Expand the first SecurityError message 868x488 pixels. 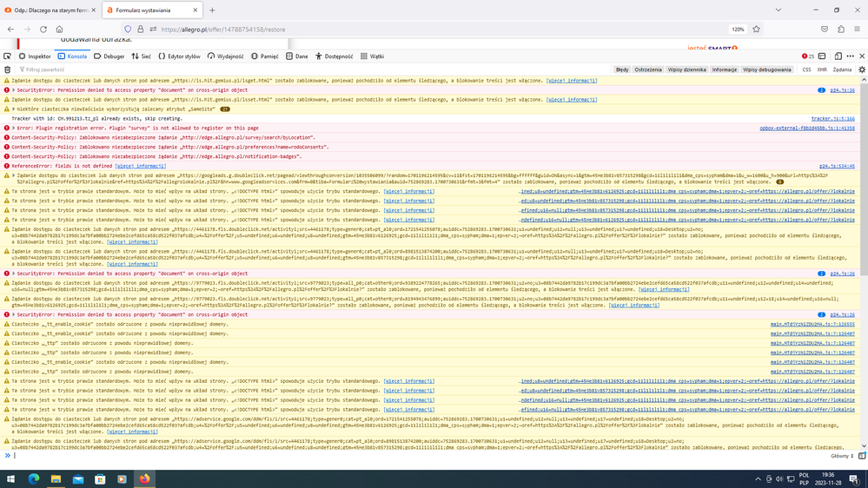(15, 89)
